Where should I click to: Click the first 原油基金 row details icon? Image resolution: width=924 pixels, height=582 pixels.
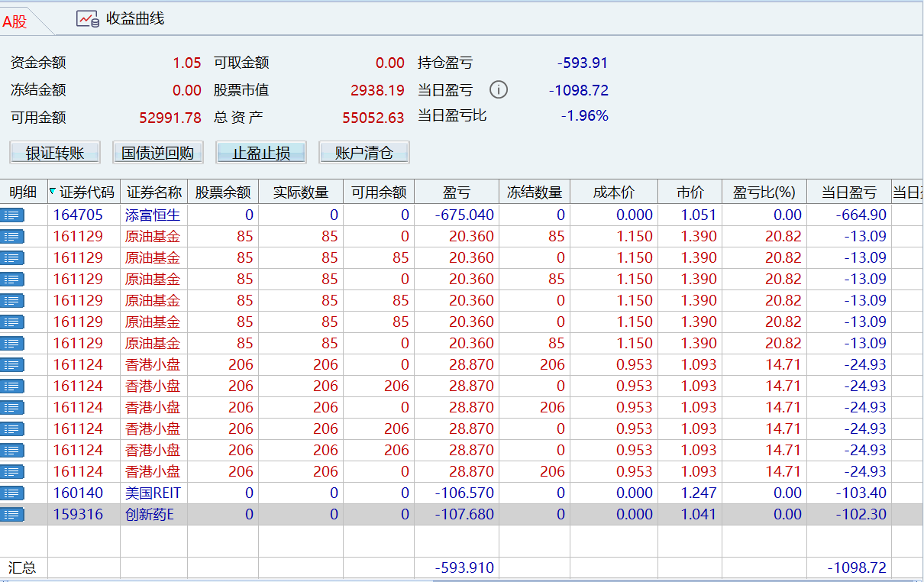point(13,237)
